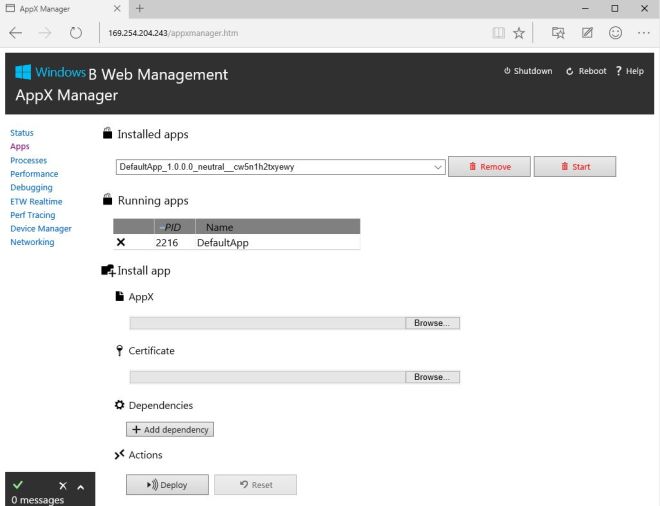Go to Device Manager in sidebar
The image size is (660, 506).
pyautogui.click(x=40, y=228)
